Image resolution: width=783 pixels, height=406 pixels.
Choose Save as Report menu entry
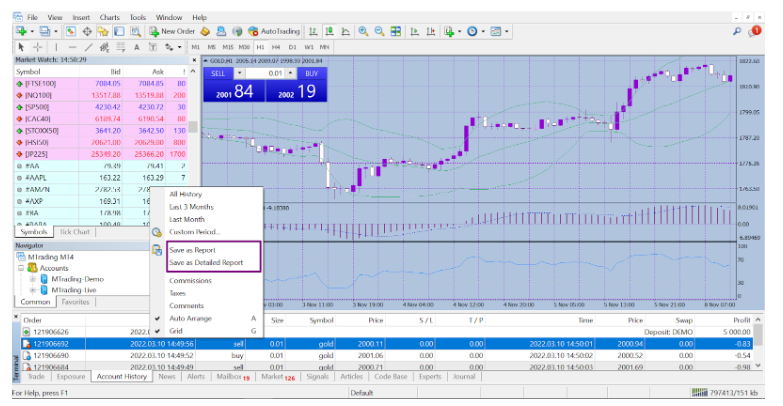[x=192, y=250]
